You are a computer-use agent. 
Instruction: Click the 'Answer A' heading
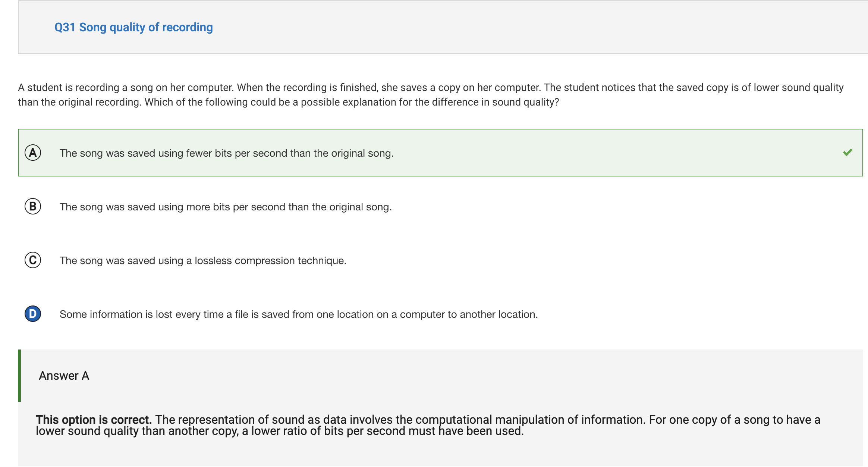pyautogui.click(x=64, y=376)
